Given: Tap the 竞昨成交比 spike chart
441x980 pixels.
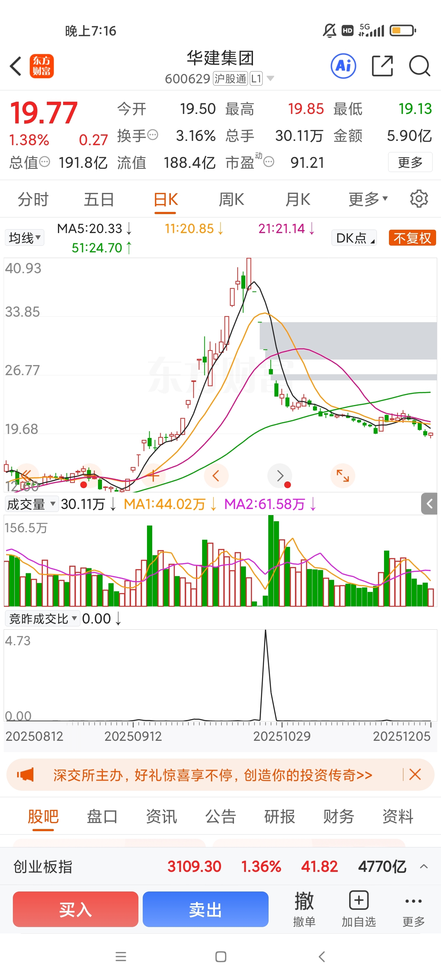Looking at the screenshot, I should click(220, 675).
